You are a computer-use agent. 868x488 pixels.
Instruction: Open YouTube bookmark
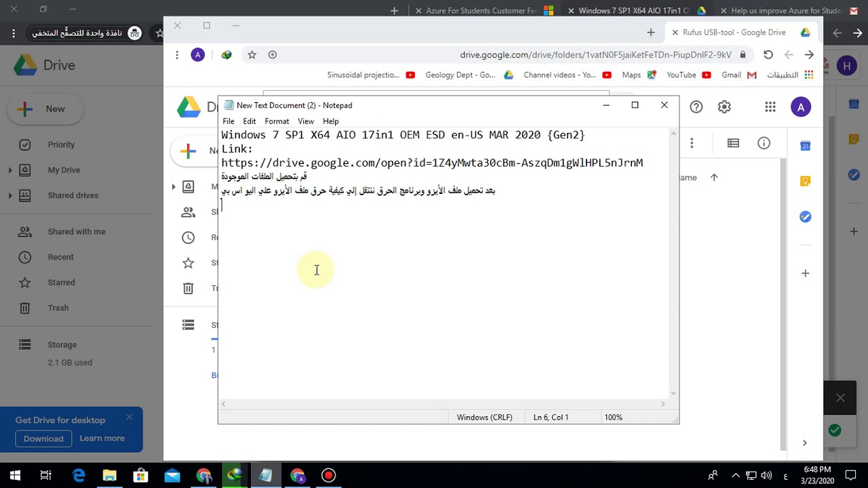tap(688, 75)
